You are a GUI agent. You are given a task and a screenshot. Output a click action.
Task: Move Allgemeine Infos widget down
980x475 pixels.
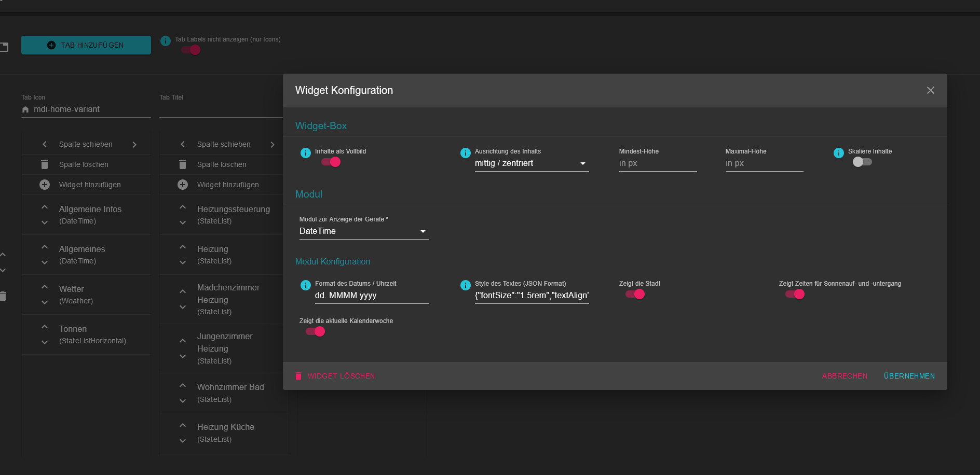tap(45, 222)
